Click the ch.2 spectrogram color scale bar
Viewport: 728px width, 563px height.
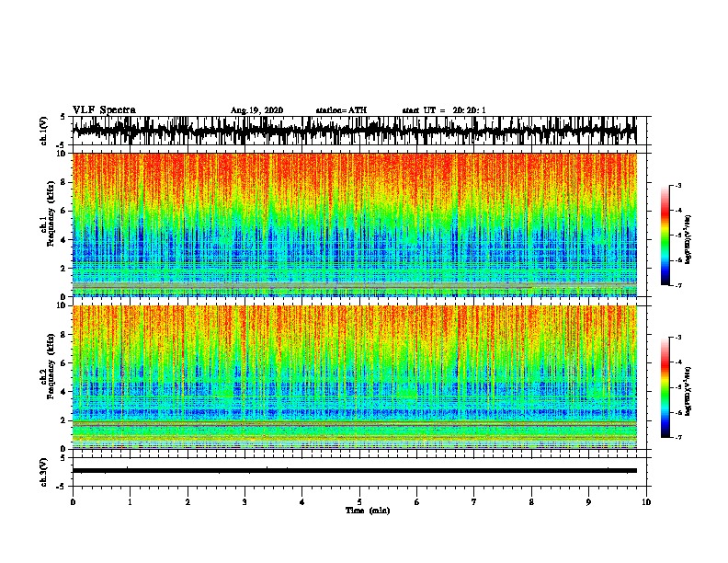[665, 387]
